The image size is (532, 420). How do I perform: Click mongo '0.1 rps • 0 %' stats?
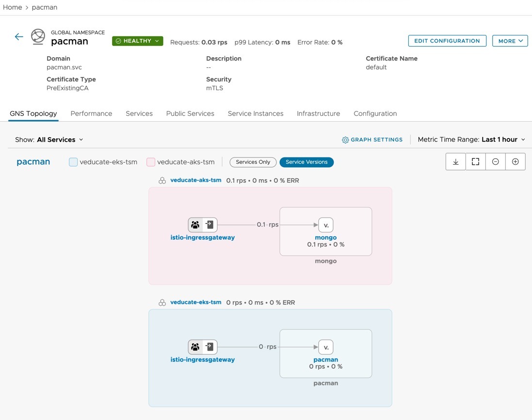pos(326,245)
